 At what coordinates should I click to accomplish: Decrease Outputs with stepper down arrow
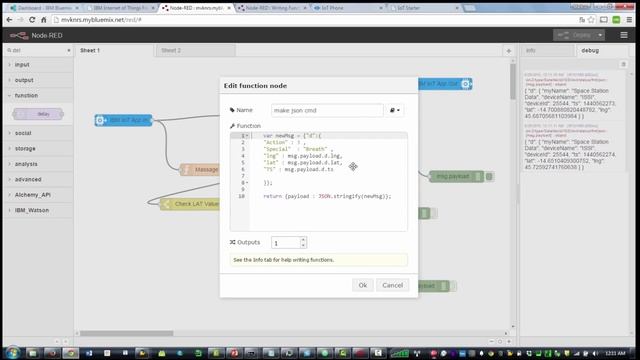point(303,245)
